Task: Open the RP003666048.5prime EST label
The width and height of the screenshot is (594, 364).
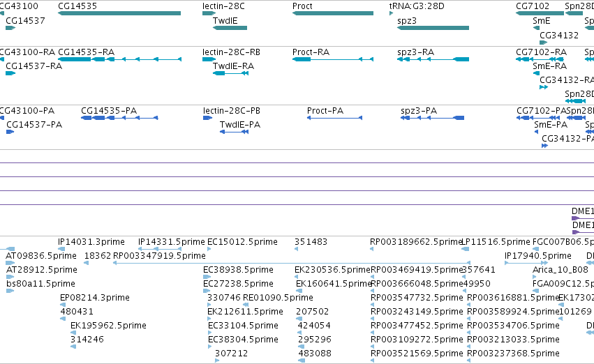Action: click(417, 283)
